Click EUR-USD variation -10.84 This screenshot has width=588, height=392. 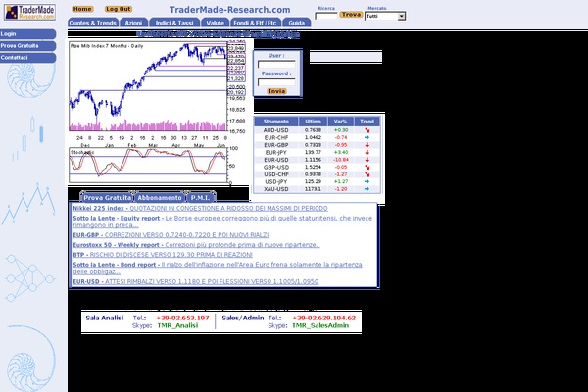click(341, 160)
